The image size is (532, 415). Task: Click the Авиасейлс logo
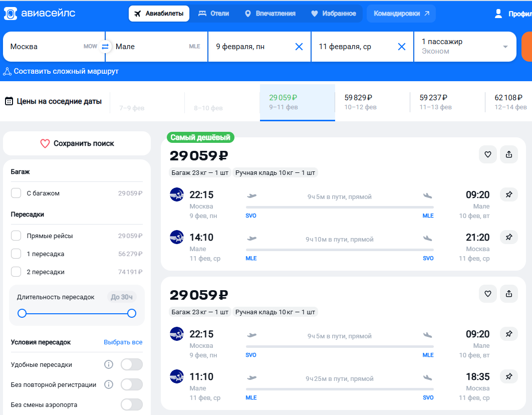[39, 14]
